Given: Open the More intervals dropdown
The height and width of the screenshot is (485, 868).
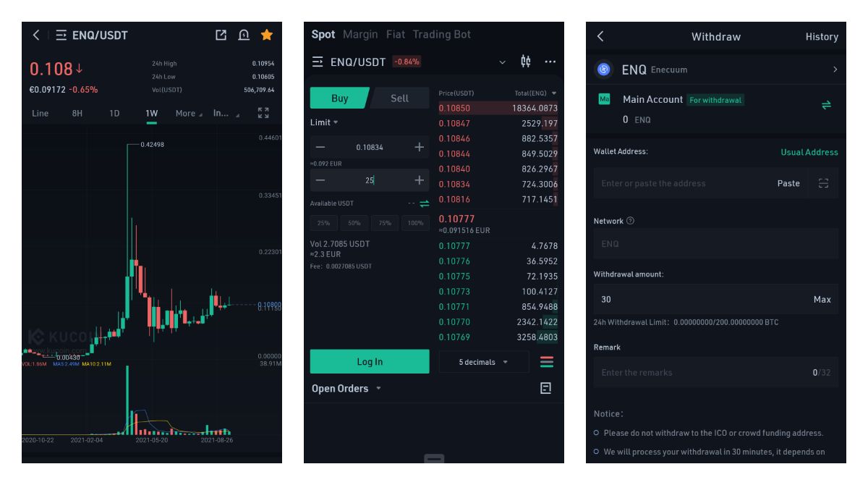Looking at the screenshot, I should tap(188, 114).
